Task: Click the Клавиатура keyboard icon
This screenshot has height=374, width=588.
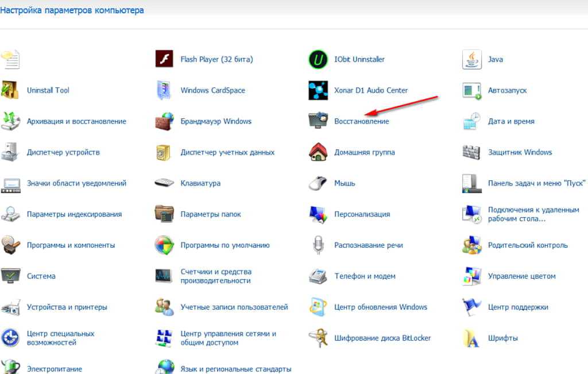Action: coord(164,183)
